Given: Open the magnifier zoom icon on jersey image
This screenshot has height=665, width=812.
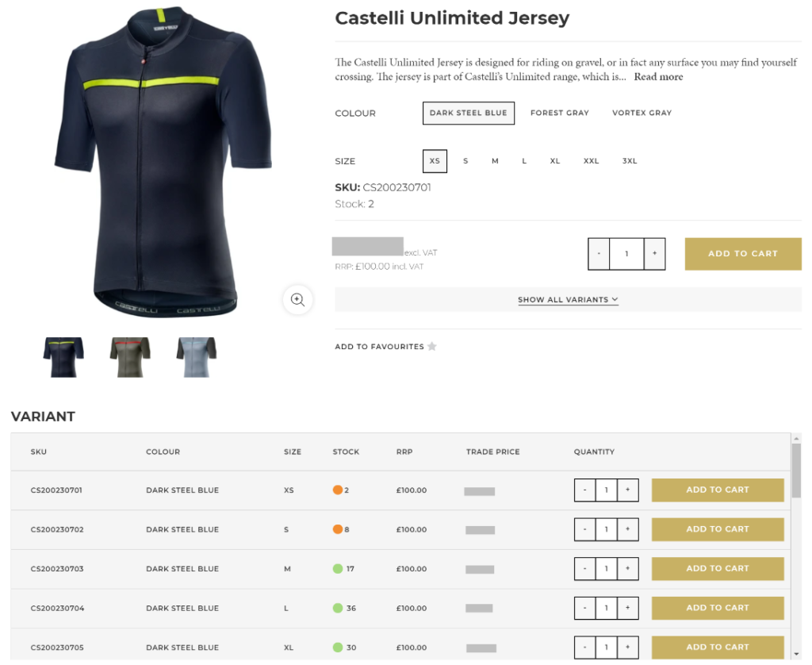Looking at the screenshot, I should 297,300.
